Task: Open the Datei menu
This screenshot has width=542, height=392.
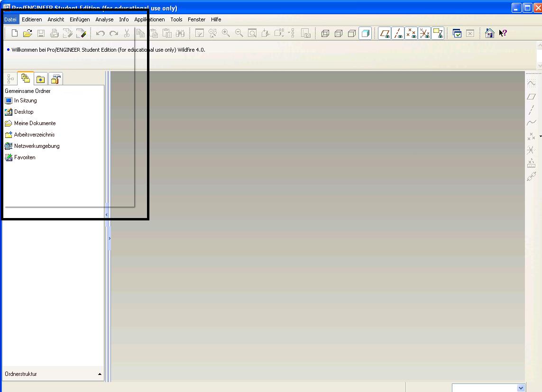Action: click(x=10, y=19)
